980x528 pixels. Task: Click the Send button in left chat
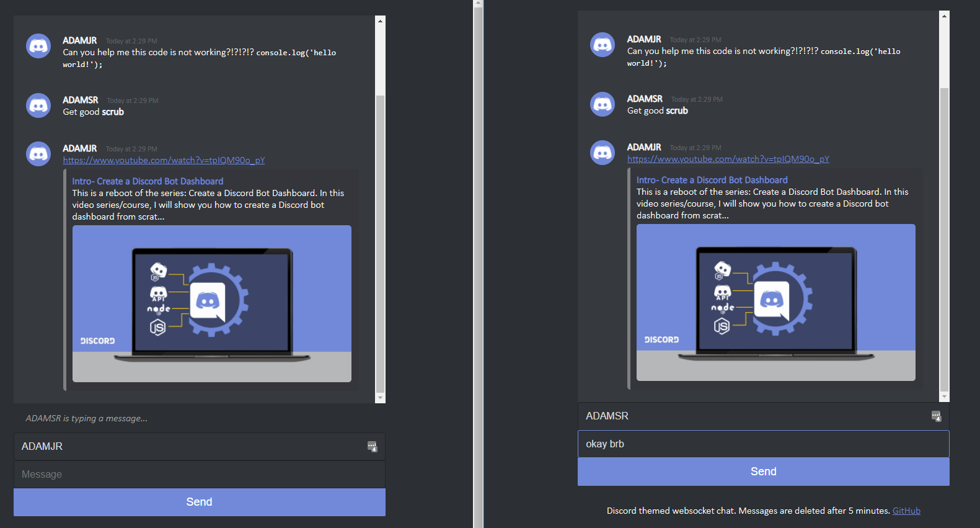(x=200, y=502)
